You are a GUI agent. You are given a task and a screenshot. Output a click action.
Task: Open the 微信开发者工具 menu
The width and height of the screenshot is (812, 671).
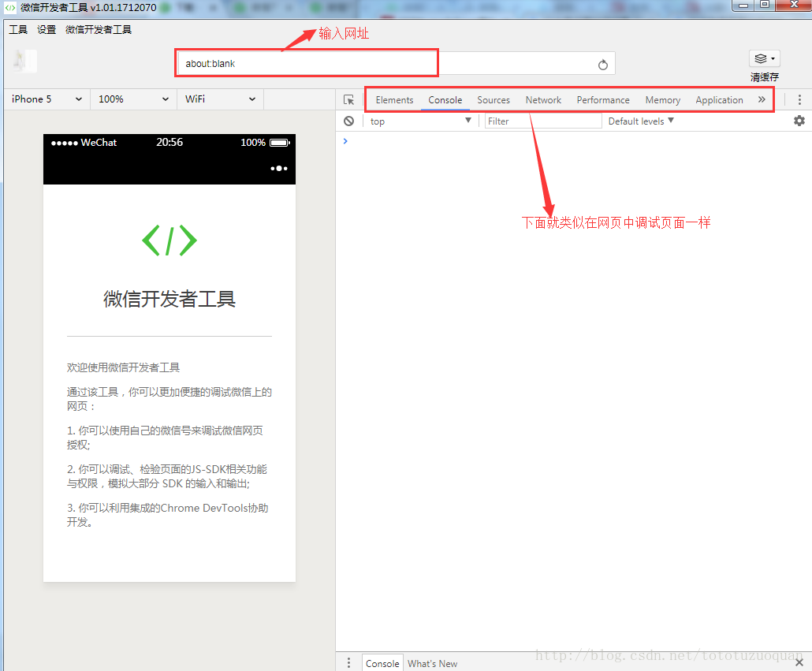[x=99, y=29]
